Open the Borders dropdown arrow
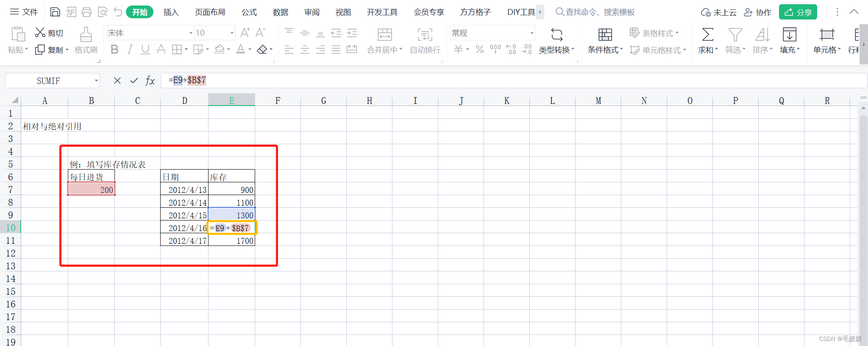 coord(186,50)
